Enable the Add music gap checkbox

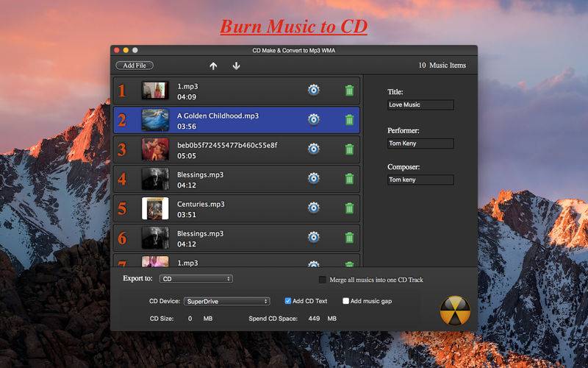click(x=345, y=301)
